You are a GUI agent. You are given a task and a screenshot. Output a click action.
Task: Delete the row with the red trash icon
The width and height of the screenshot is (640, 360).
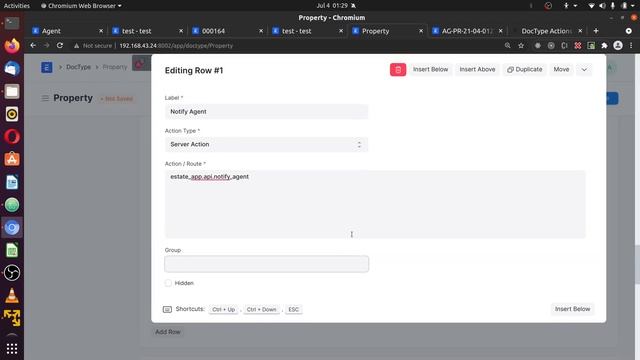[x=398, y=70]
